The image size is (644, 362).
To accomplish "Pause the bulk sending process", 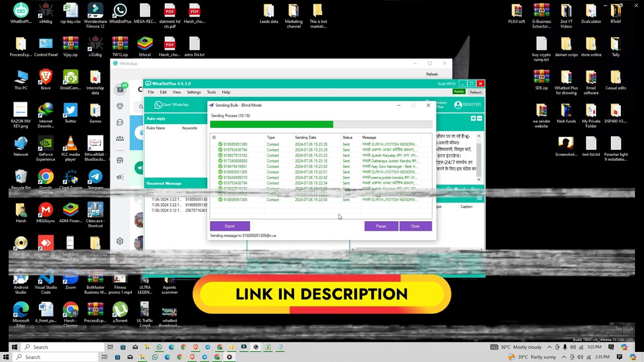I will [x=381, y=226].
